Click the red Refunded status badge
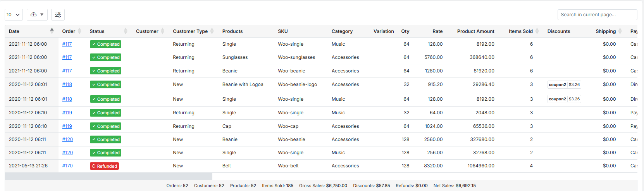 (104, 166)
